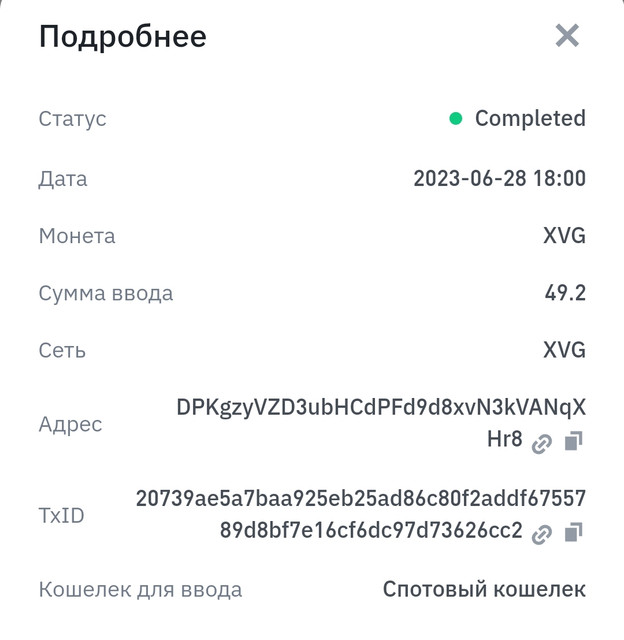Image resolution: width=624 pixels, height=640 pixels.
Task: Open the address link icon
Action: click(542, 444)
